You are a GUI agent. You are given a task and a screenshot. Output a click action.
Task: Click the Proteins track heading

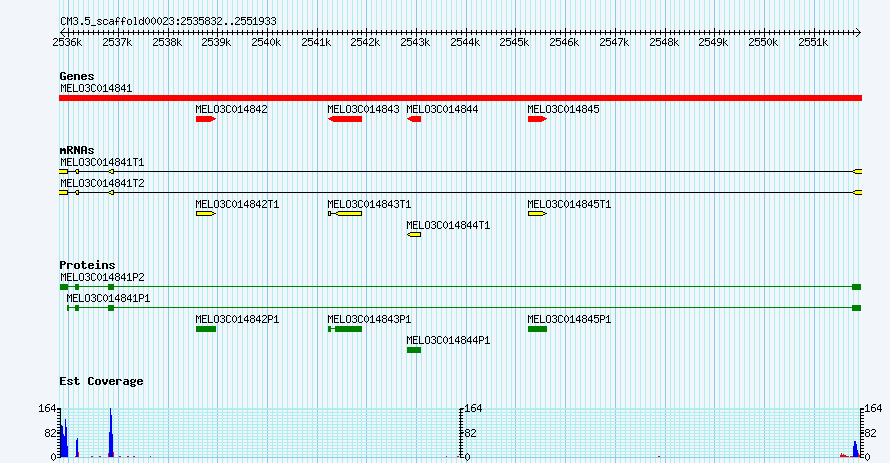coord(87,265)
